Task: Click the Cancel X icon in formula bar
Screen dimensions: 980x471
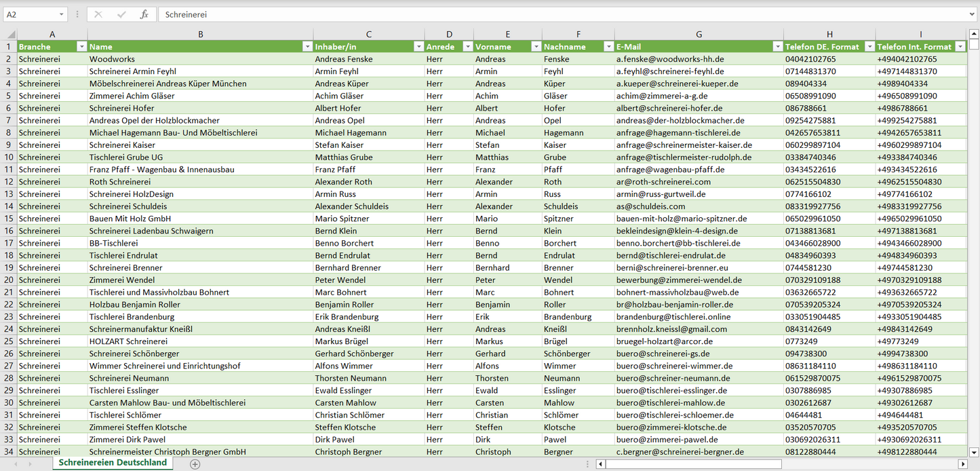Action: (98, 14)
